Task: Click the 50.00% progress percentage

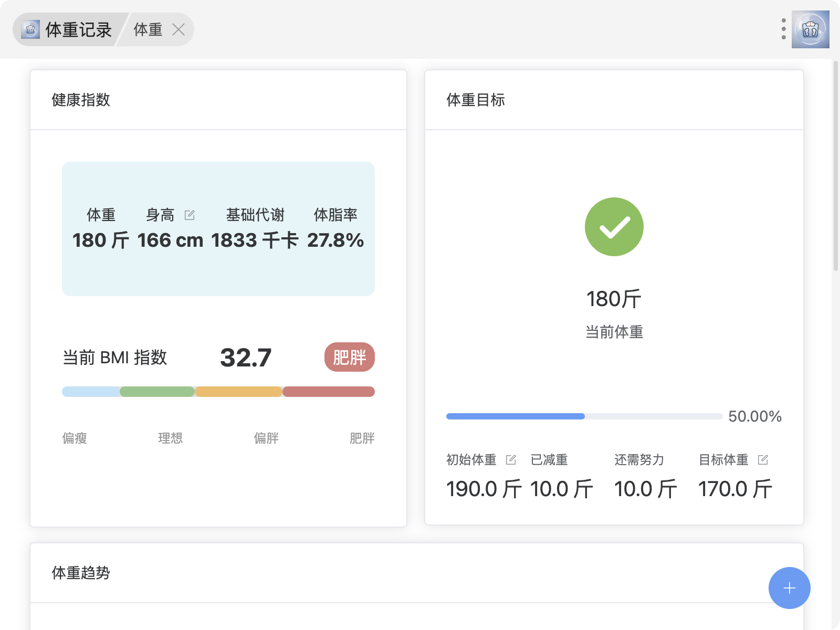Action: 755,416
